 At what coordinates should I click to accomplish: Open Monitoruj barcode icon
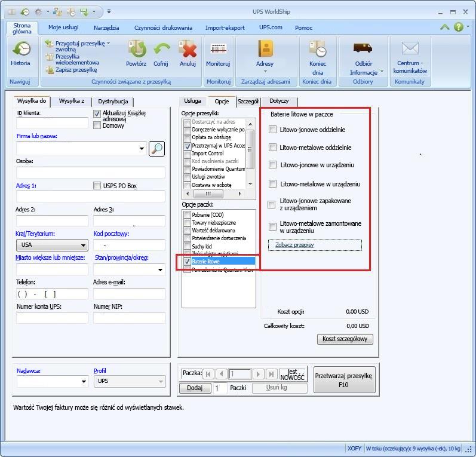pyautogui.click(x=218, y=48)
